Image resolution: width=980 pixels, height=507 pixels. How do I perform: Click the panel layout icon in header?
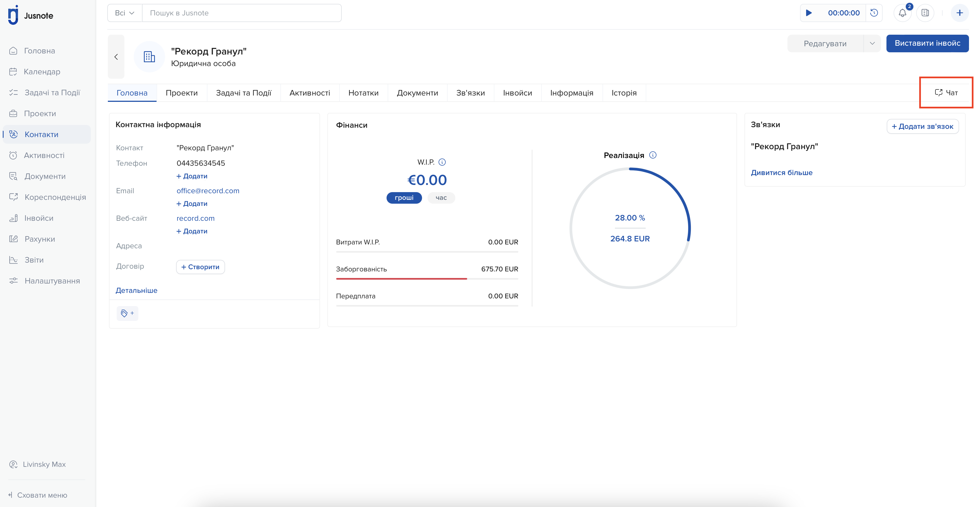925,13
